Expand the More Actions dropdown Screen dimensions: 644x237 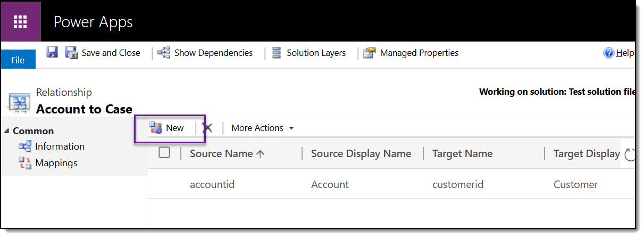pos(262,128)
